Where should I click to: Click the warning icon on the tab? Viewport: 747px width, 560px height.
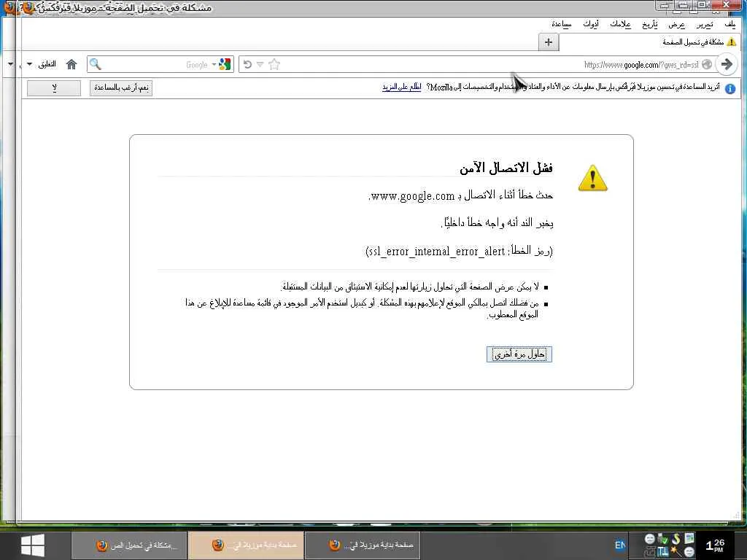click(732, 42)
